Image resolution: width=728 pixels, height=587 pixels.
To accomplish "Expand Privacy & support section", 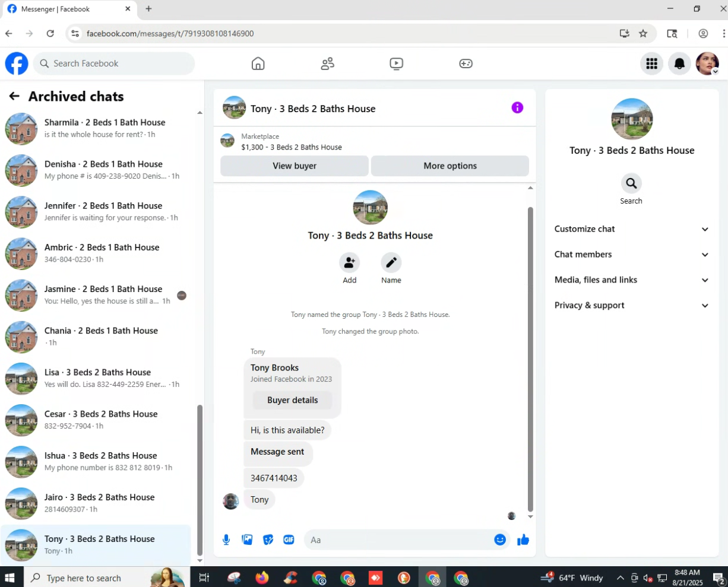I will point(631,306).
